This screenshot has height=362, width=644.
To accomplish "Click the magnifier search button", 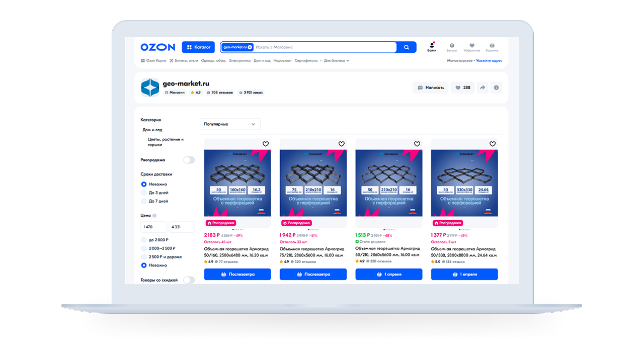I will tap(407, 47).
